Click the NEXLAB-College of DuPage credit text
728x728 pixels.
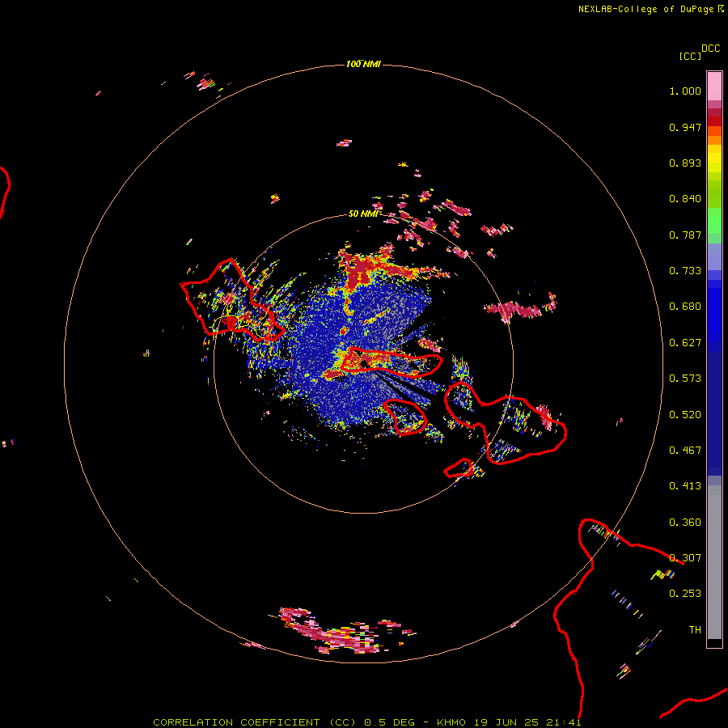[x=651, y=9]
